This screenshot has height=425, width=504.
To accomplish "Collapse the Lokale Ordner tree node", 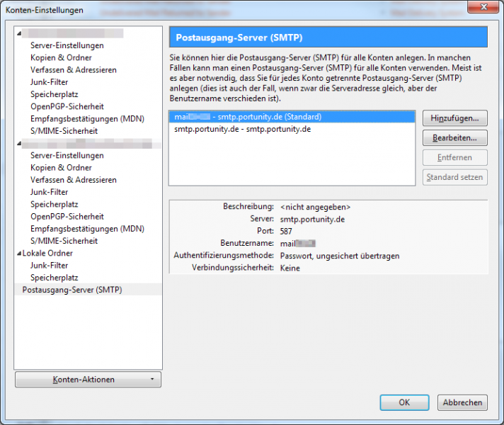I will (18, 253).
